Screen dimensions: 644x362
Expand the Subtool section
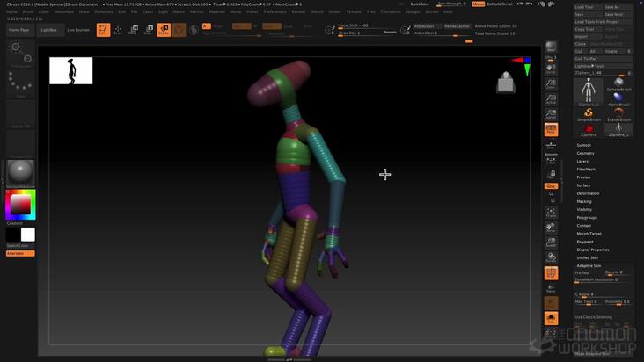[583, 145]
